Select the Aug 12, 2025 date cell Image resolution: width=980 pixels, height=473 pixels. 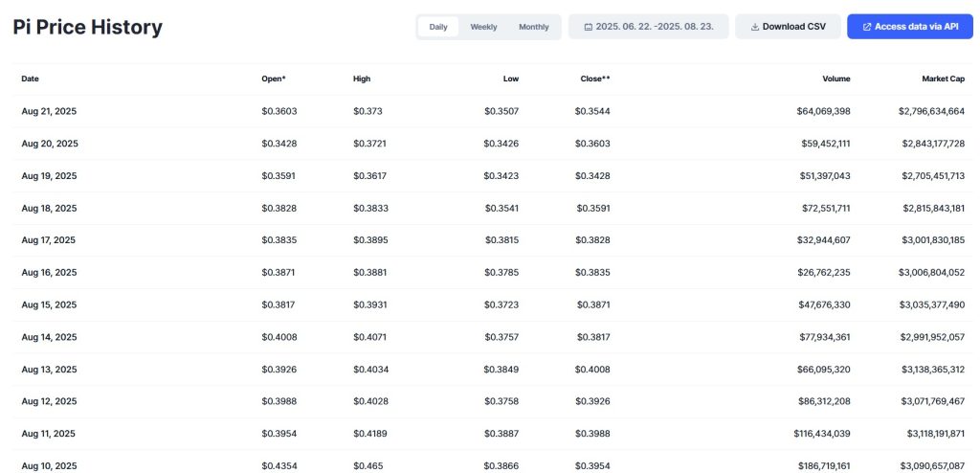click(x=49, y=401)
